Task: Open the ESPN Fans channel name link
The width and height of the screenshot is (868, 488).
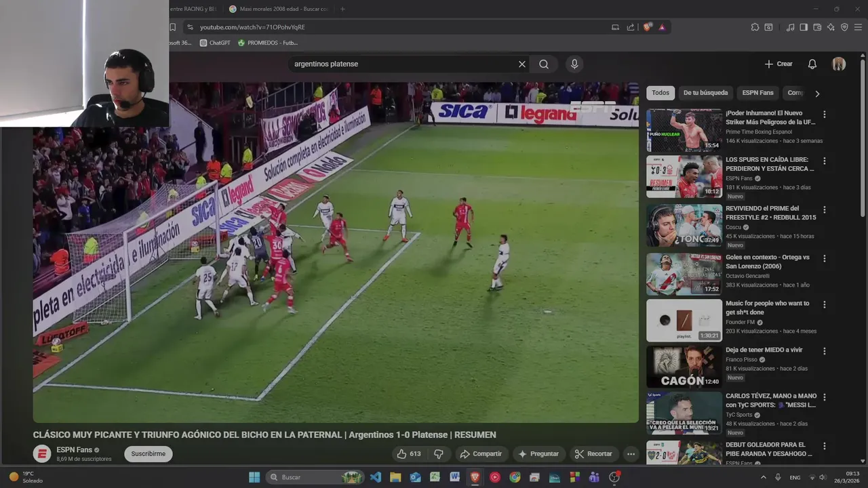Action: click(x=74, y=450)
